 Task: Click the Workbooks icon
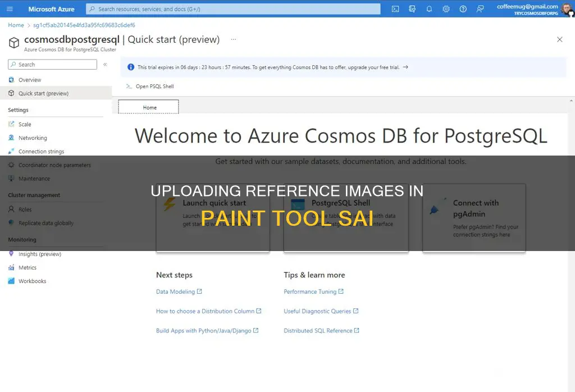[11, 281]
